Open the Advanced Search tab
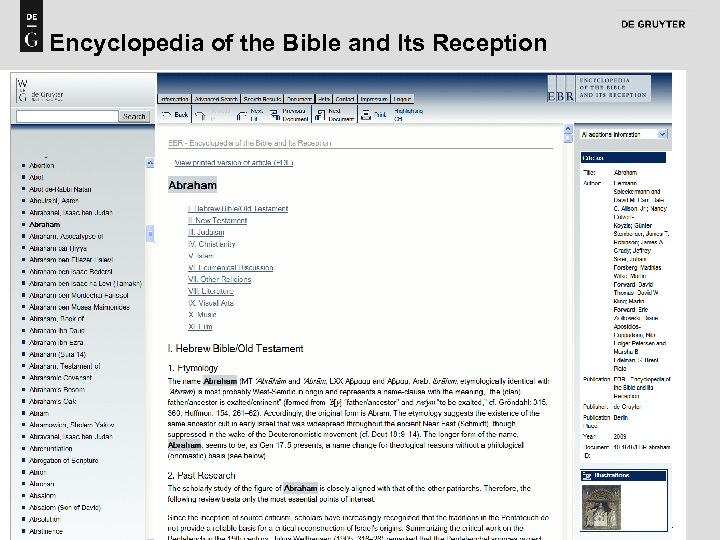Screen dimensions: 720x540 (216, 99)
